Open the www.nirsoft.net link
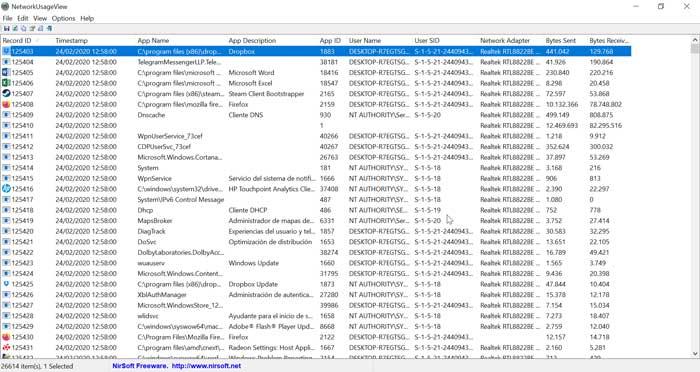 (x=206, y=366)
